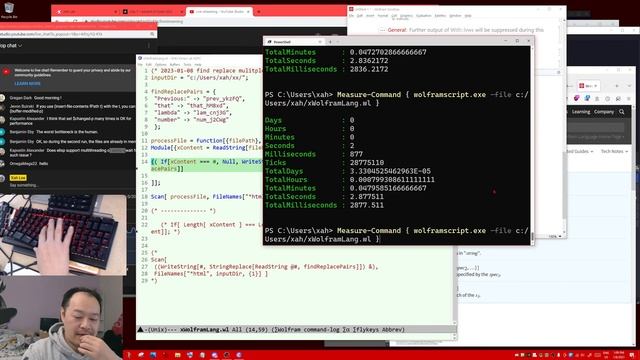Switch to the Live streaming YouTube Studio tab
The height and width of the screenshot is (360, 640).
point(219,12)
